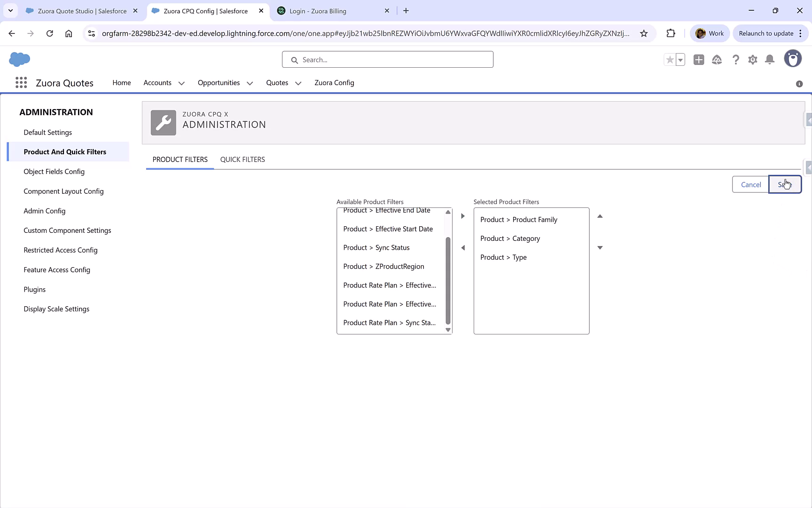Switch to the QUICK FILTERS tab

click(242, 159)
